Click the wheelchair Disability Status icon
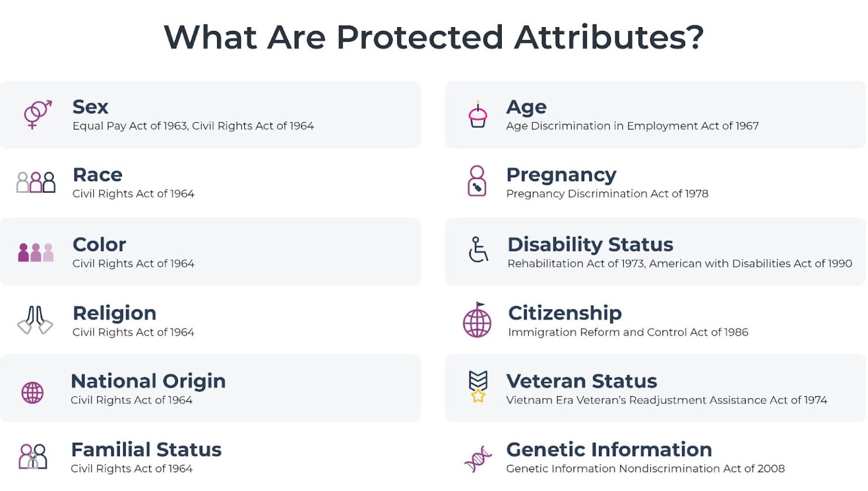This screenshot has height=491, width=868. click(x=478, y=250)
